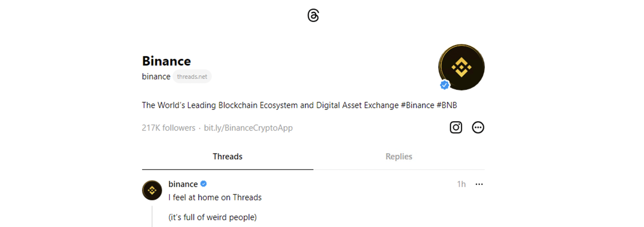Click the threads.net badge

192,77
